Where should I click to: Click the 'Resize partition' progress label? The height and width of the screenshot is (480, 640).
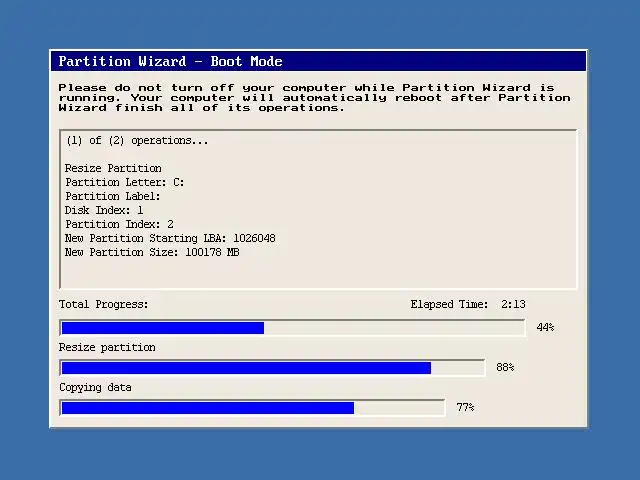107,347
